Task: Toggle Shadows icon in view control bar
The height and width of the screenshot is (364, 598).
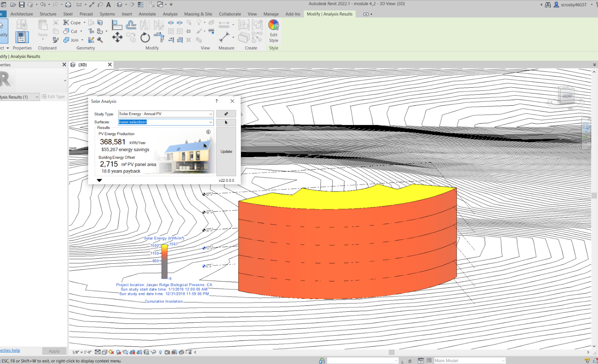Action: click(x=118, y=352)
